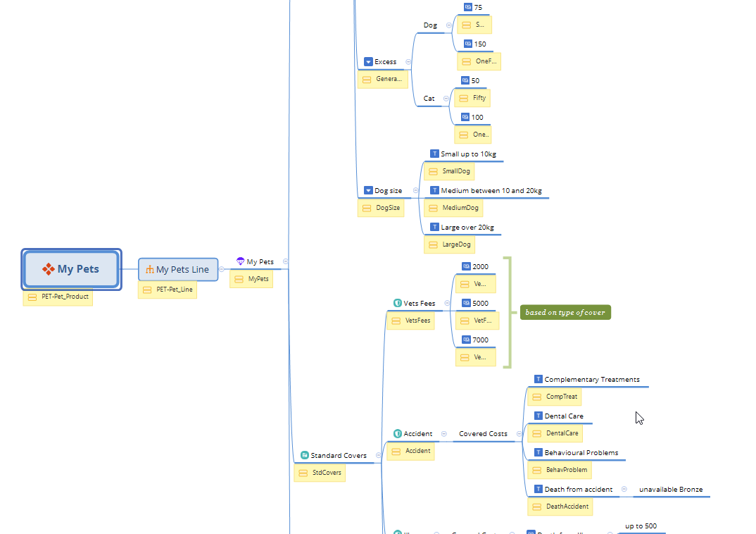Select the 'Medium between 10 and 20kg' node
The width and height of the screenshot is (756, 534).
point(491,191)
